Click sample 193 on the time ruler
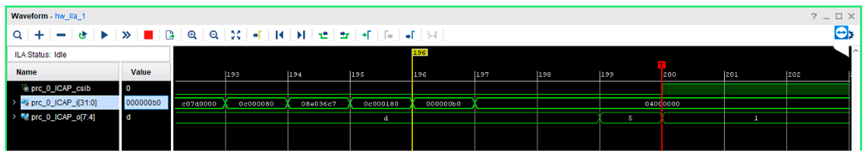The width and height of the screenshot is (868, 156). 233,74
